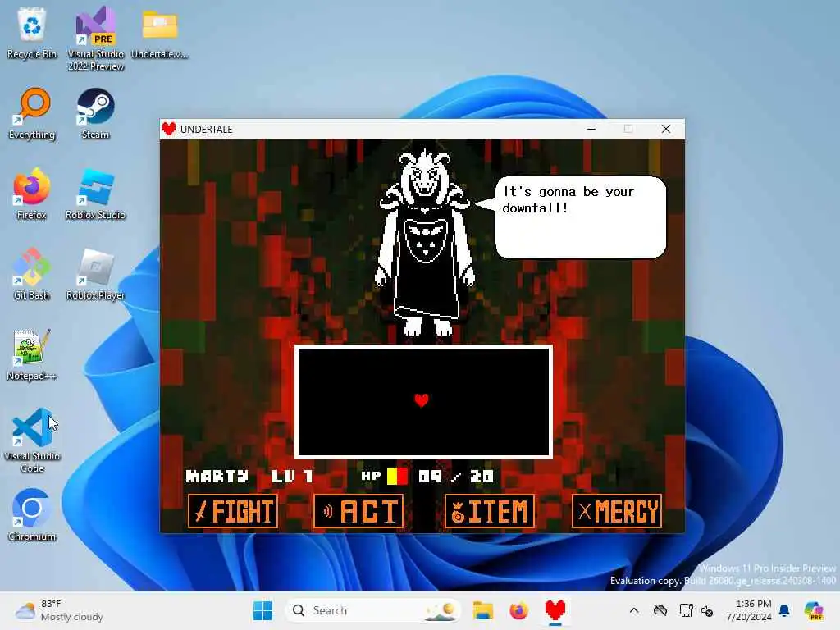Viewport: 840px width, 630px height.
Task: Show hidden system tray icons
Action: pyautogui.click(x=634, y=610)
